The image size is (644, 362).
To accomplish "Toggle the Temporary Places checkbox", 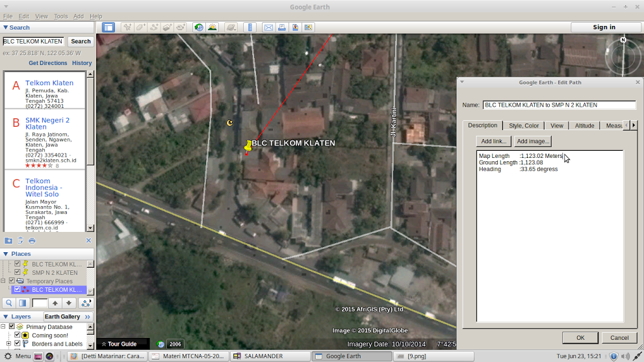I will point(12,281).
